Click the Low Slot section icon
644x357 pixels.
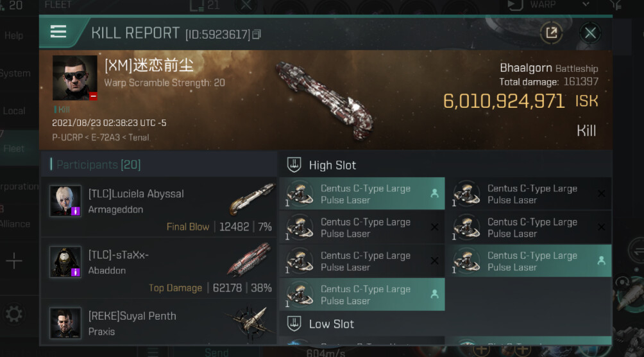point(294,324)
